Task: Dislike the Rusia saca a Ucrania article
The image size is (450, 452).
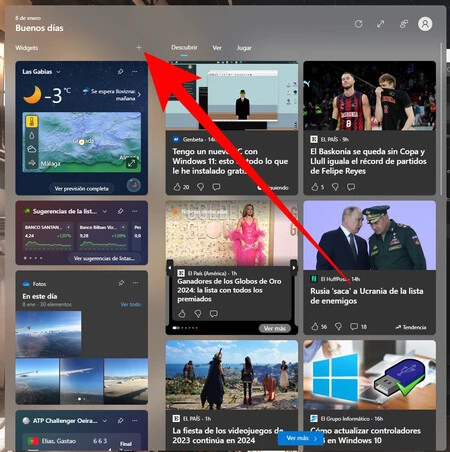Action: click(338, 327)
